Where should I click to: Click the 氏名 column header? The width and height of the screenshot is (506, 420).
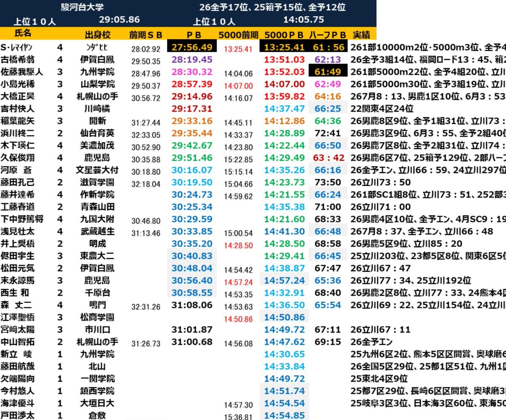pyautogui.click(x=22, y=34)
